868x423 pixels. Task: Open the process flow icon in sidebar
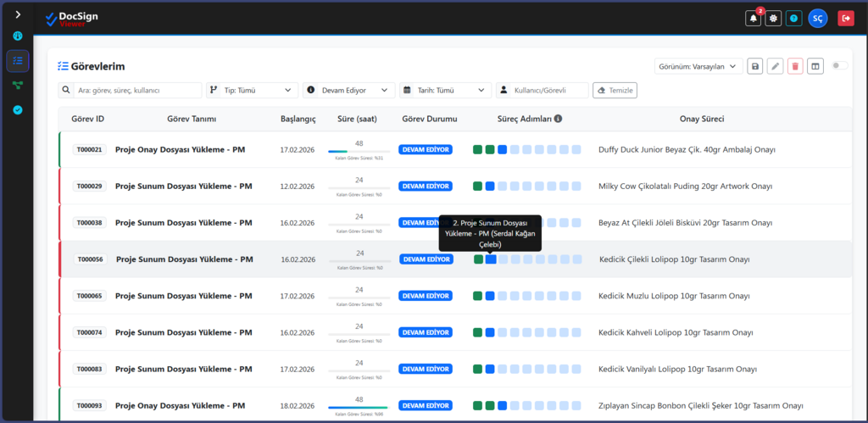[18, 86]
